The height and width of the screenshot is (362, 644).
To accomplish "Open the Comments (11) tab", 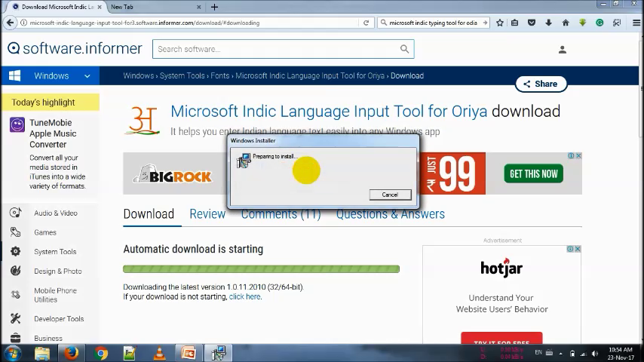I will pyautogui.click(x=281, y=214).
